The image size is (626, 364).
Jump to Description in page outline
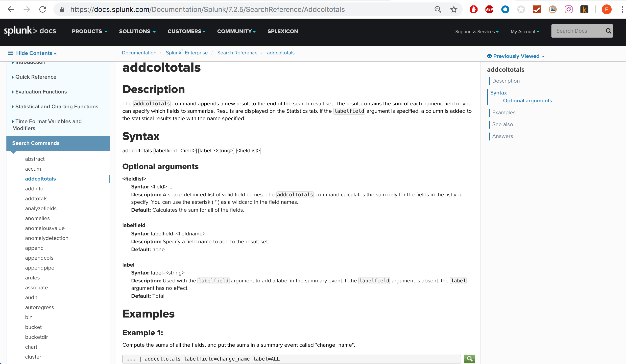(506, 81)
